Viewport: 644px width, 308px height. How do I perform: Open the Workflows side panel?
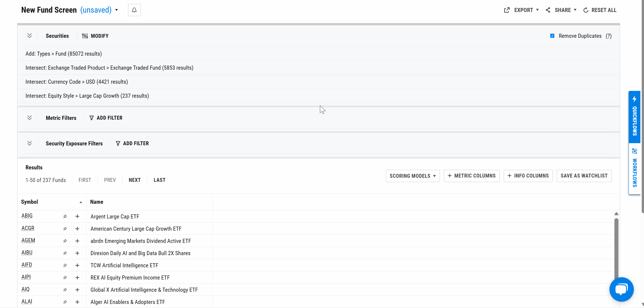pos(635,168)
